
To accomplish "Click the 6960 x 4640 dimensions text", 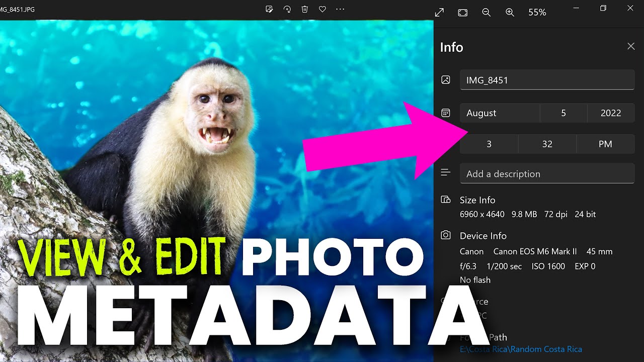I will pos(482,214).
